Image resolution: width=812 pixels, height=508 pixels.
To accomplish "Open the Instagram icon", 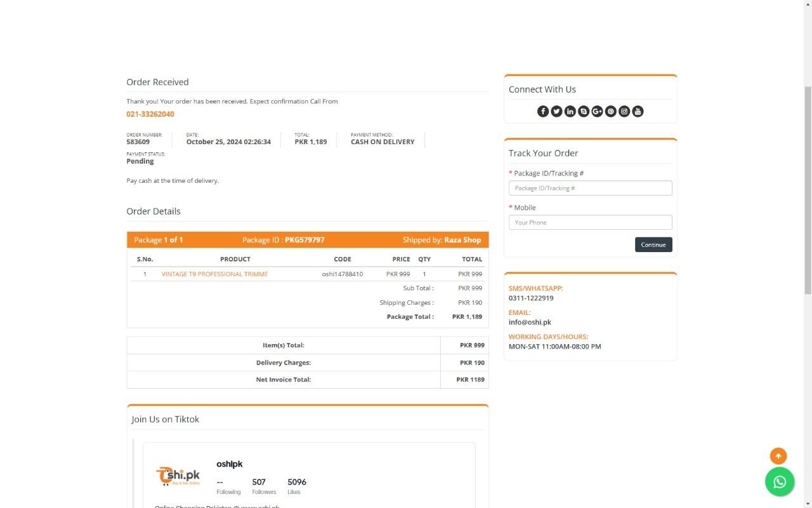I will [x=624, y=112].
